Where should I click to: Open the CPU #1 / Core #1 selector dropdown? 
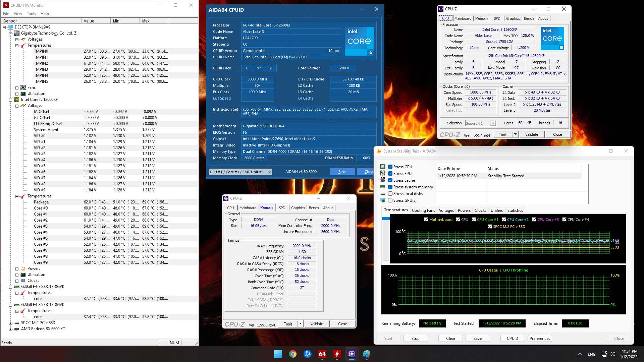269,172
